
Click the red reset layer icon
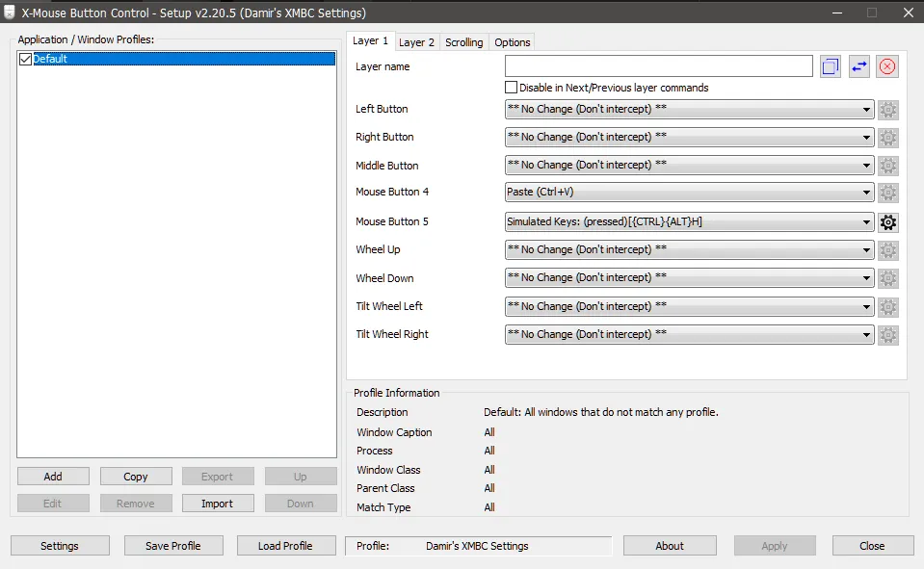pyautogui.click(x=887, y=66)
